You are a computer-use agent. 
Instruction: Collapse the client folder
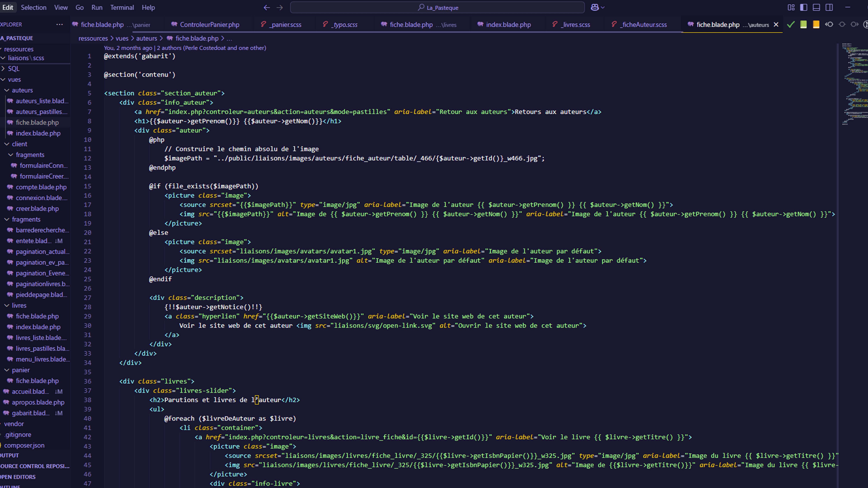pyautogui.click(x=19, y=144)
